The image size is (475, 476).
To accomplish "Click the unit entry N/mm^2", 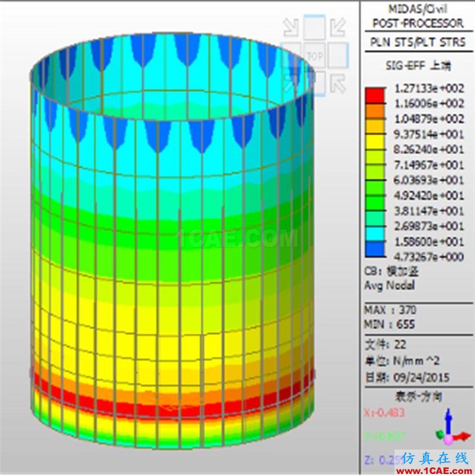I will [402, 361].
